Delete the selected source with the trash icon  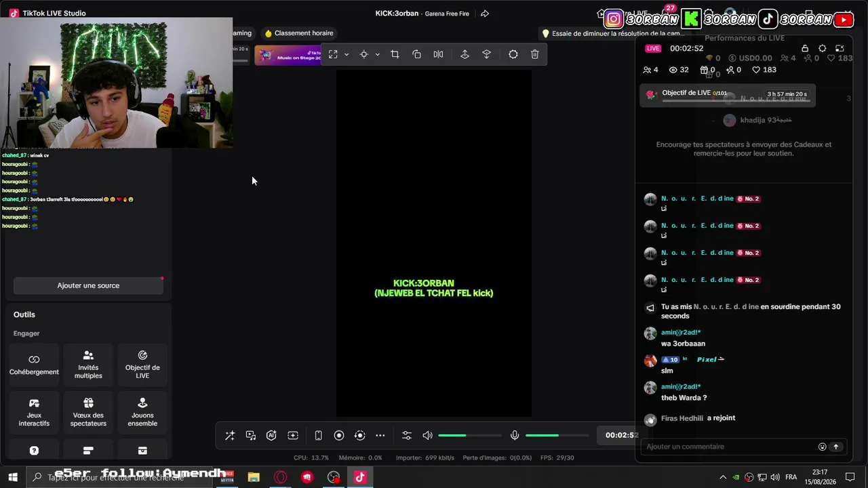[x=534, y=54]
